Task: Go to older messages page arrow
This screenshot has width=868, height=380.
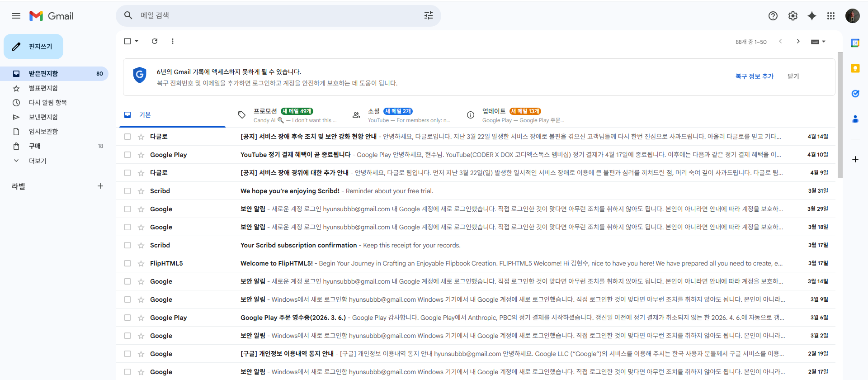Action: pos(798,41)
